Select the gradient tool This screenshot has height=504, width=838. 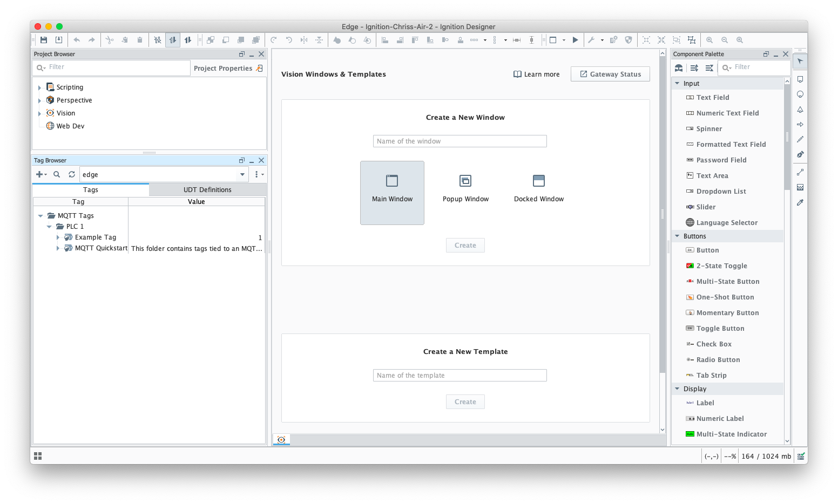click(x=800, y=187)
